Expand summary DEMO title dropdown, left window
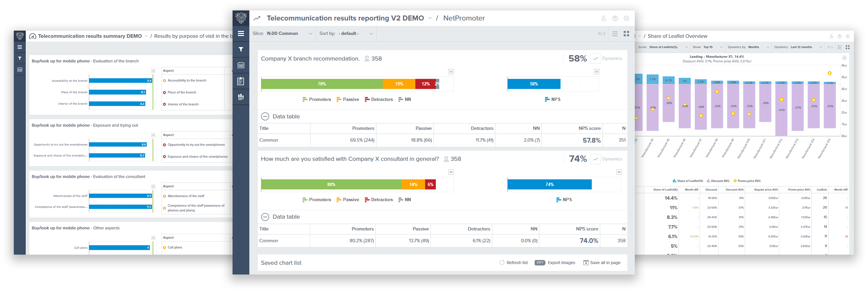 146,36
